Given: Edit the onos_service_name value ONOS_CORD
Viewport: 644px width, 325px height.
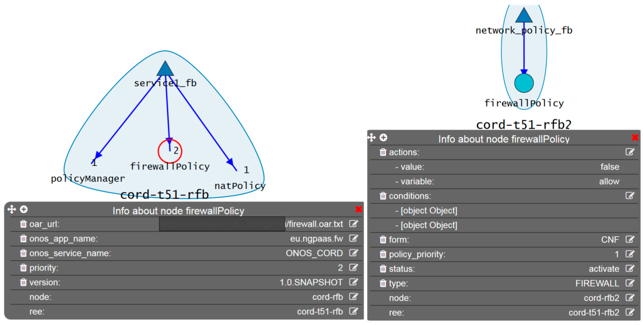Looking at the screenshot, I should coord(353,253).
